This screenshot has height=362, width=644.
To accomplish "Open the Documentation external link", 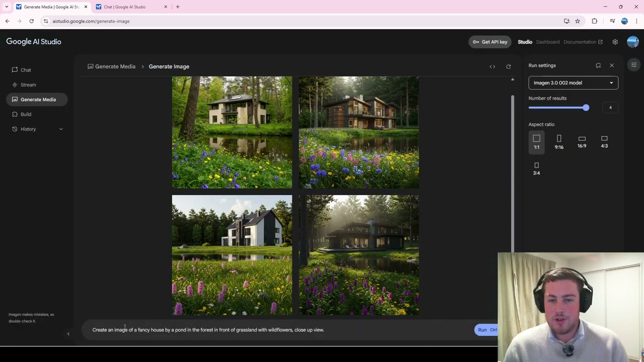I will click(x=583, y=42).
